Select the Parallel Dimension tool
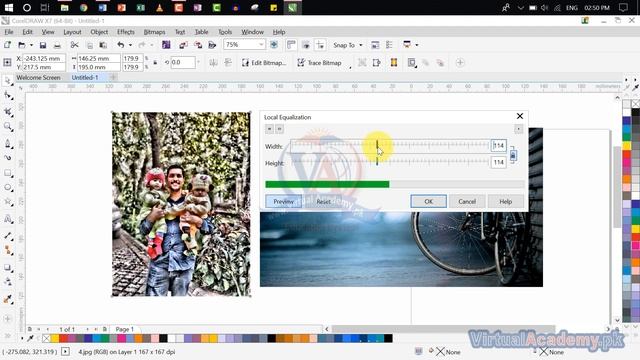Image resolution: width=640 pixels, height=360 pixels. (8, 236)
